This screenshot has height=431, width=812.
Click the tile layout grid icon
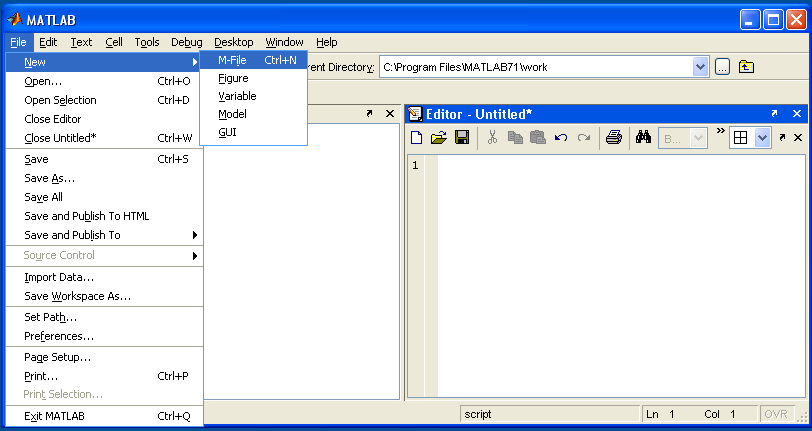741,138
